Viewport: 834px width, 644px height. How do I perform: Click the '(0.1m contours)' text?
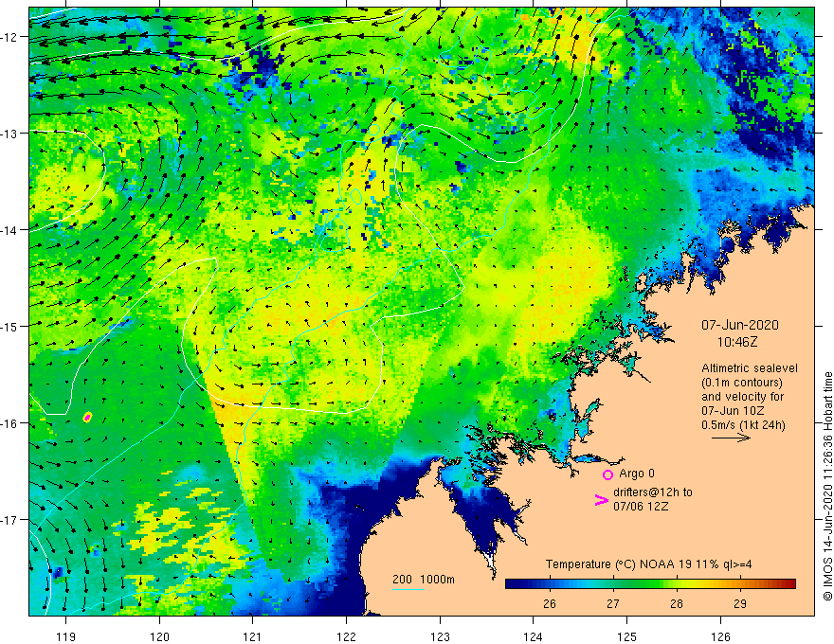[x=741, y=383]
